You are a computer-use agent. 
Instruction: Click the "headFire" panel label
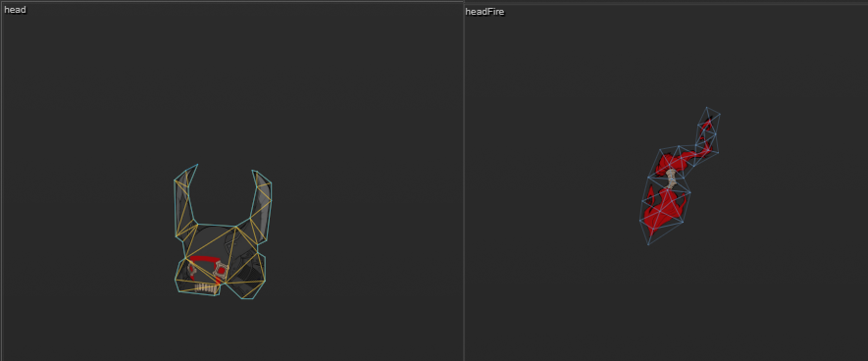pos(485,12)
